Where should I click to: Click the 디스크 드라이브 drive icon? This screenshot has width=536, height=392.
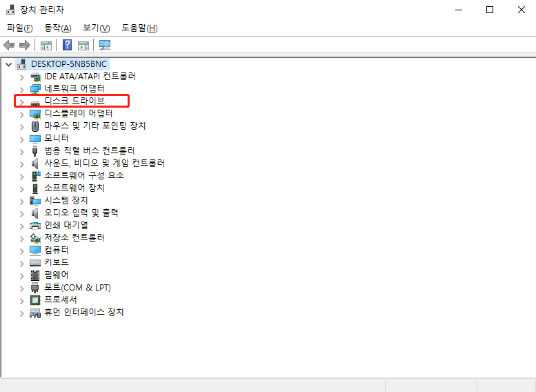pyautogui.click(x=35, y=102)
